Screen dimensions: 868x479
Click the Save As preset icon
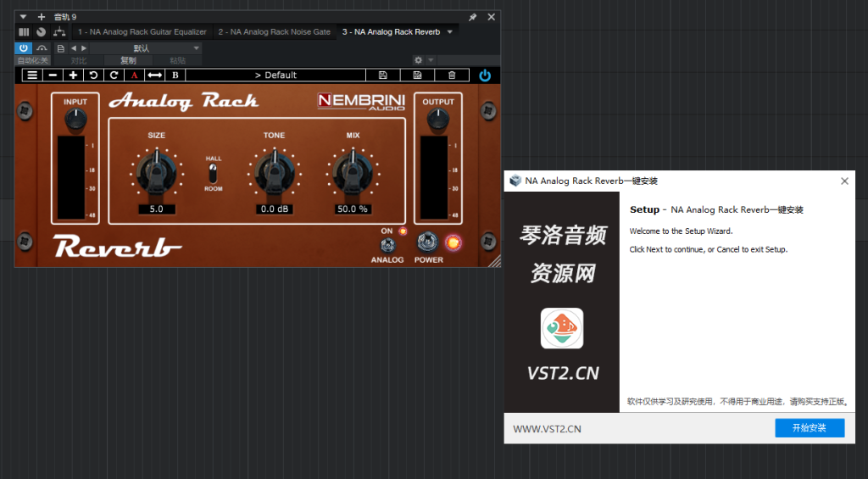click(417, 75)
